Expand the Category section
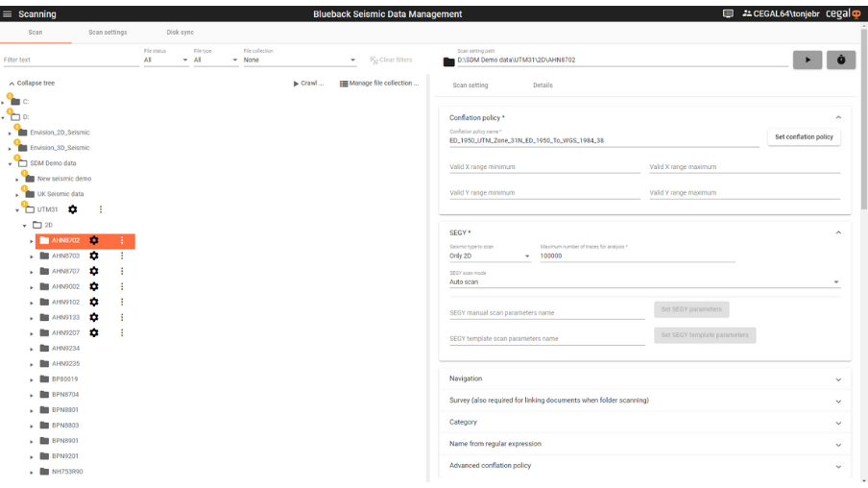 [645, 422]
